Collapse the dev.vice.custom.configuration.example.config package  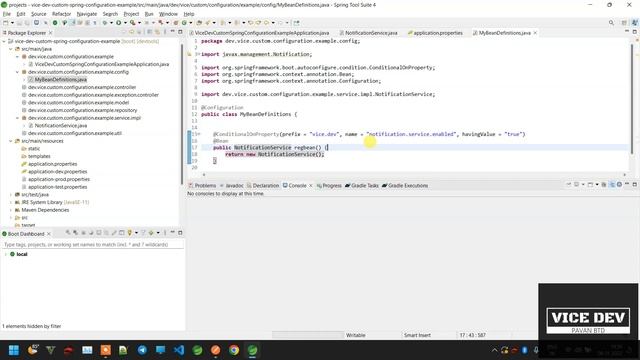pos(18,72)
